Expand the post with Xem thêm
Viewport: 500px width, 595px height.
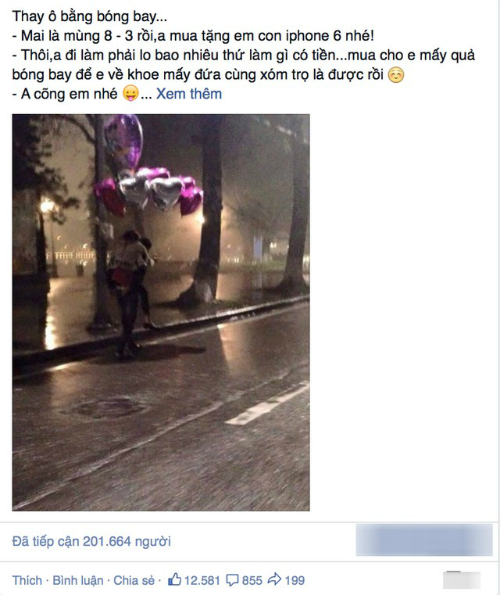[189, 94]
